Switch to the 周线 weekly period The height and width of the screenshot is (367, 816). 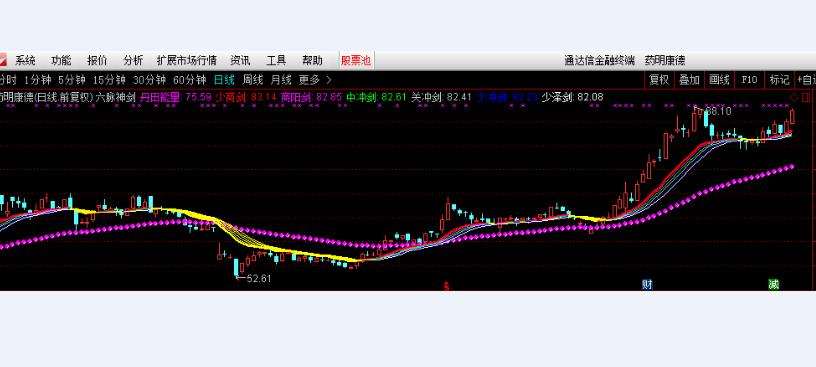tap(253, 80)
